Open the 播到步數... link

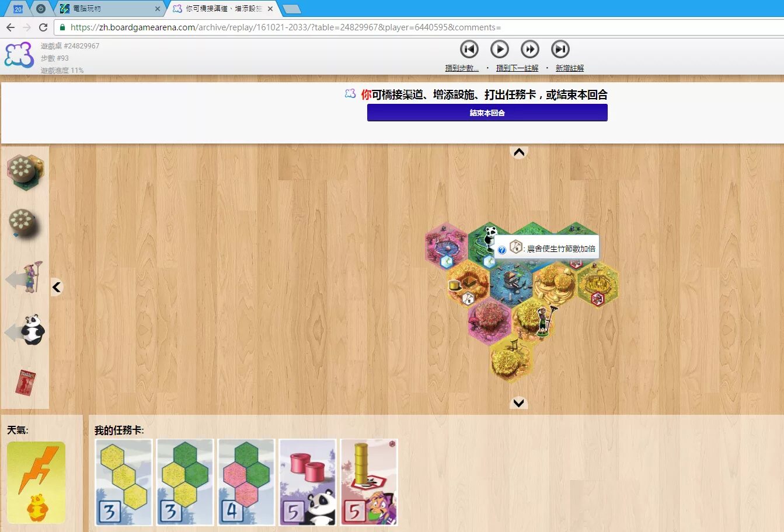[x=462, y=68]
